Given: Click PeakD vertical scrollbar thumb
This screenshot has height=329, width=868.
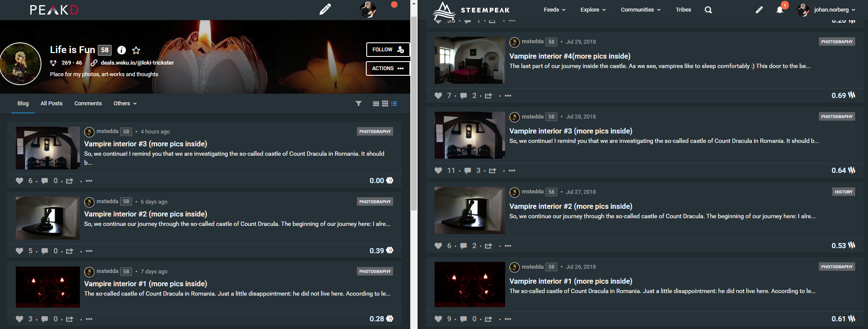Looking at the screenshot, I should 414,113.
